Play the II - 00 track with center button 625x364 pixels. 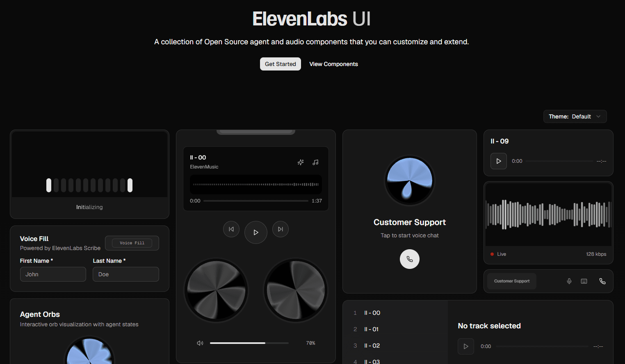pos(256,232)
